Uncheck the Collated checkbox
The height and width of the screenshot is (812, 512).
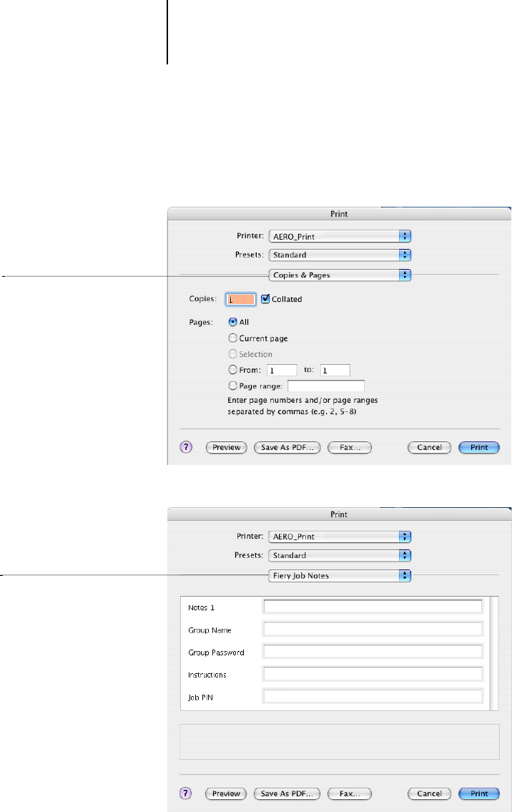(x=265, y=299)
